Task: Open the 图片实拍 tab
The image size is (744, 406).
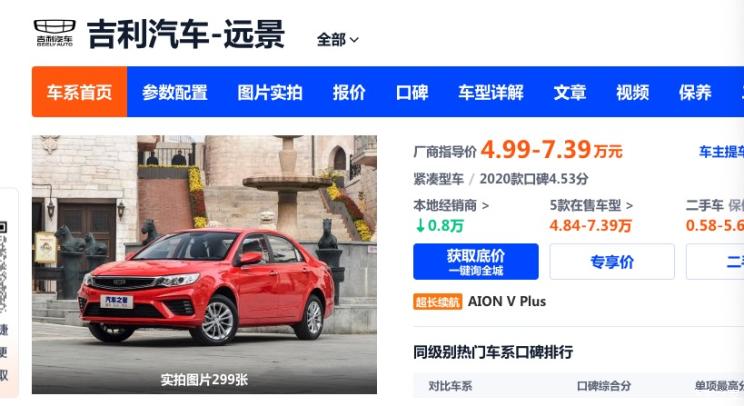Action: pos(270,92)
